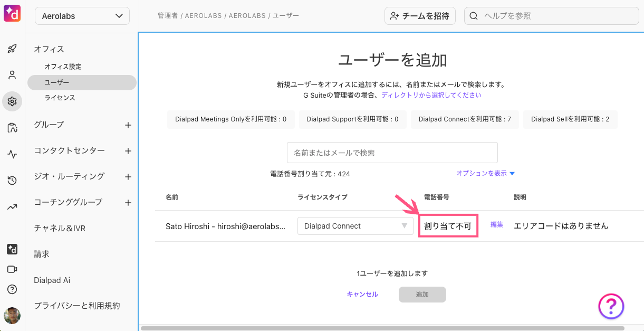Open the Aerolabs office dropdown

(x=82, y=16)
